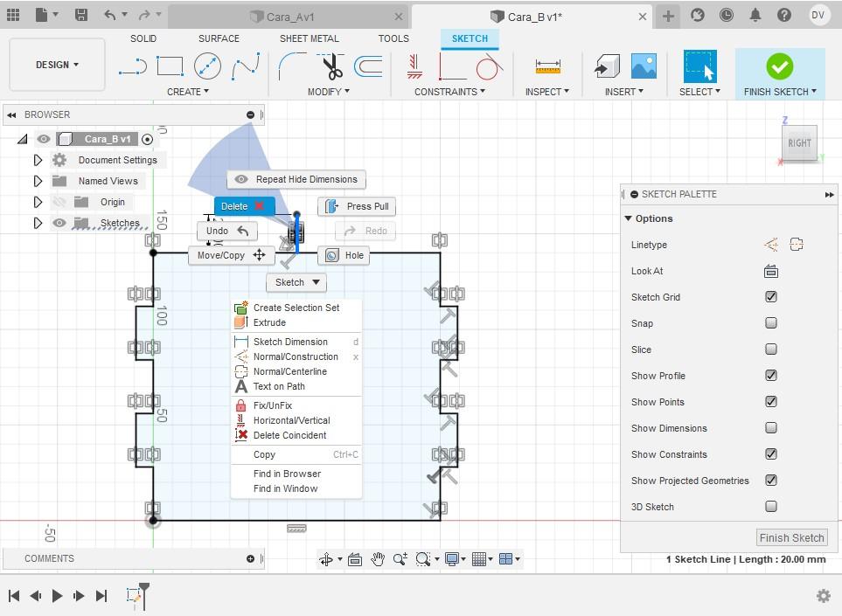Select the Fillet tool in Modify
Screen dimensions: 842x616
pyautogui.click(x=292, y=66)
